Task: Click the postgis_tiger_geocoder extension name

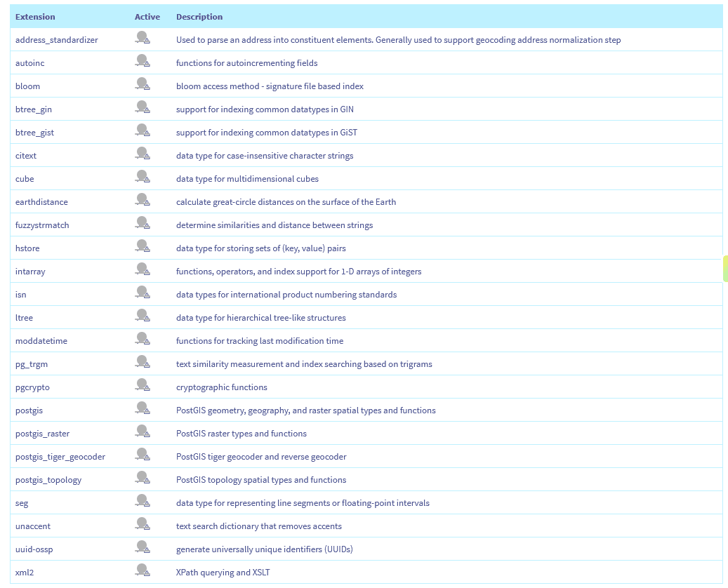Action: pyautogui.click(x=60, y=457)
